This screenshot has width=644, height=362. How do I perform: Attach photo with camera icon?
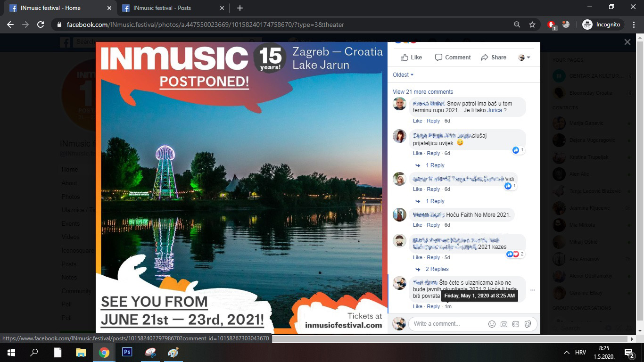point(504,324)
